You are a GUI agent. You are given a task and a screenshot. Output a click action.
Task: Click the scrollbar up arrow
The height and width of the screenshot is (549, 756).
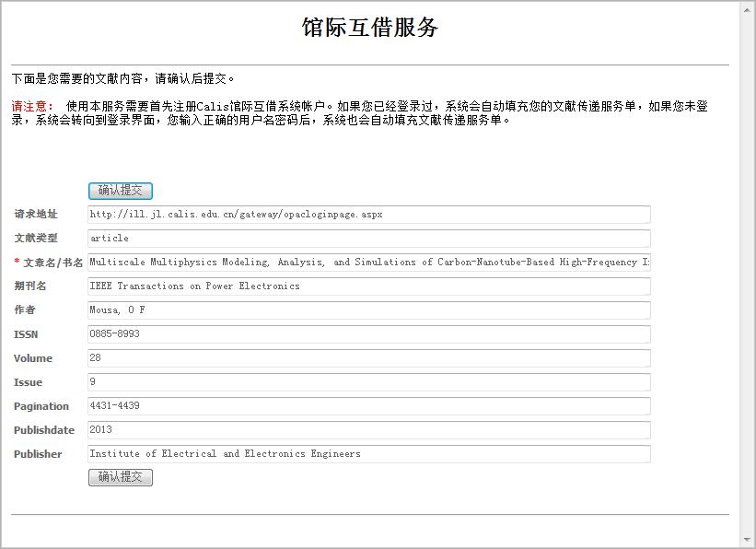(x=747, y=8)
